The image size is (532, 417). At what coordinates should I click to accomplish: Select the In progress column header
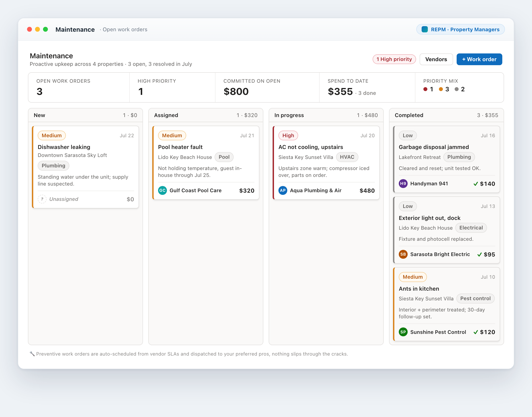326,115
